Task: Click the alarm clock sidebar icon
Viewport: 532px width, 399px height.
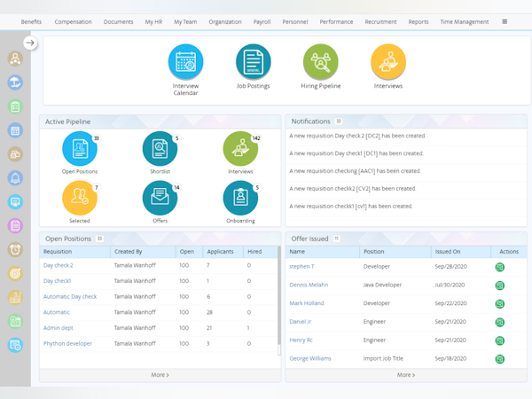Action: [15, 250]
